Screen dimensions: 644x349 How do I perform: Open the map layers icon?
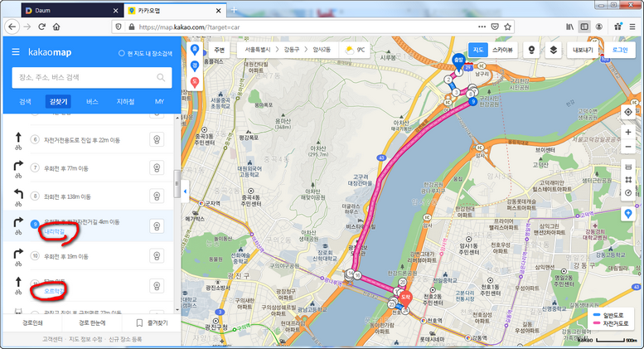pos(553,50)
